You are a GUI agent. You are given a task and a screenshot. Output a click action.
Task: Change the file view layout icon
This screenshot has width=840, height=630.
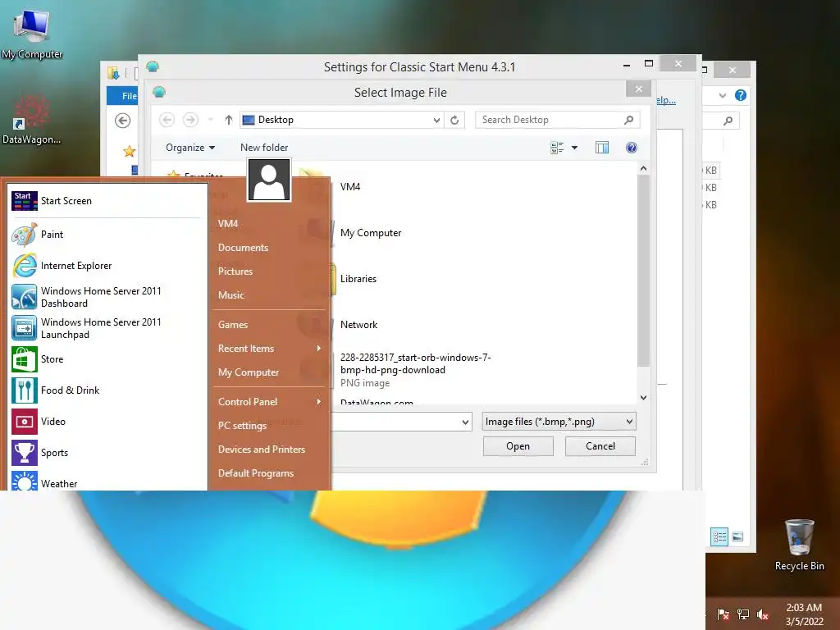[557, 148]
